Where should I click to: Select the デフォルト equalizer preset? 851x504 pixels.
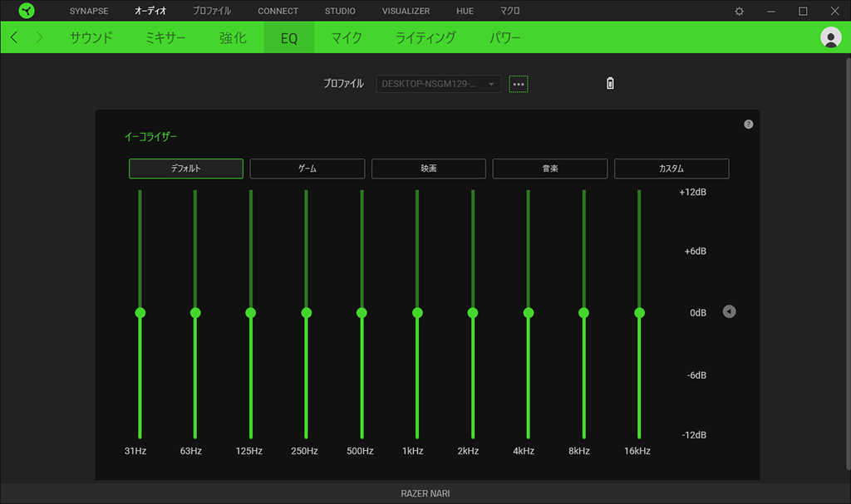(x=186, y=169)
